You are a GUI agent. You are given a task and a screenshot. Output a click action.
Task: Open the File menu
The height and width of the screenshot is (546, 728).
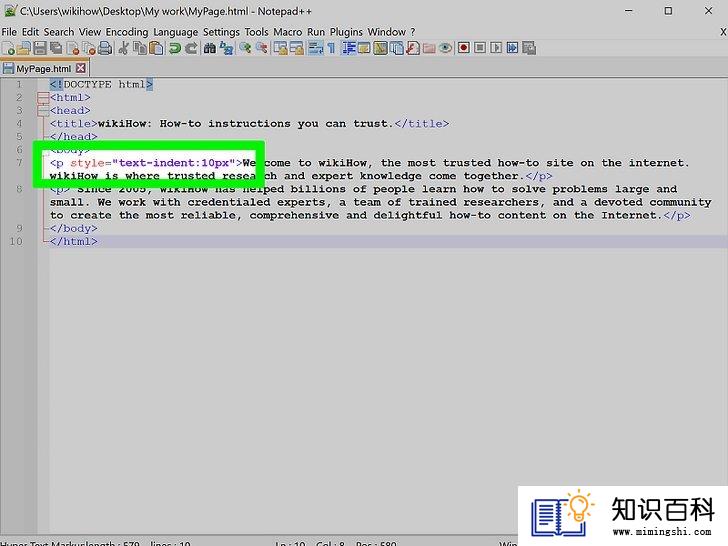[x=9, y=32]
